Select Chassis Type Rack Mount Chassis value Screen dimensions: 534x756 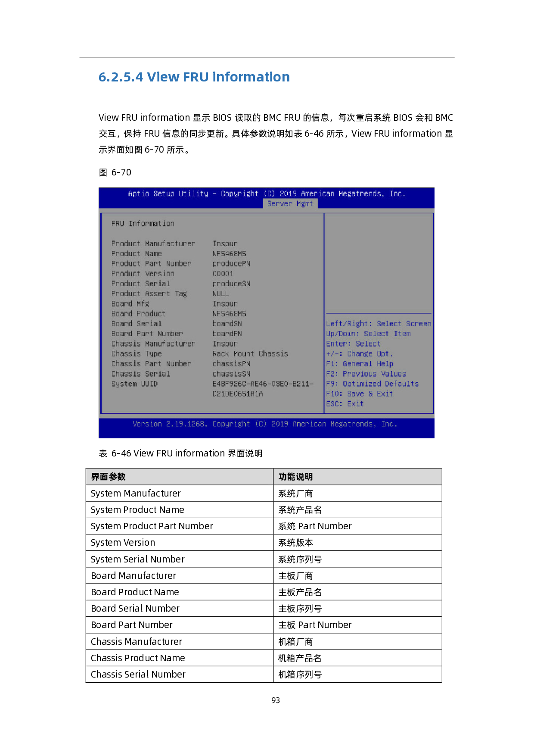(250, 354)
